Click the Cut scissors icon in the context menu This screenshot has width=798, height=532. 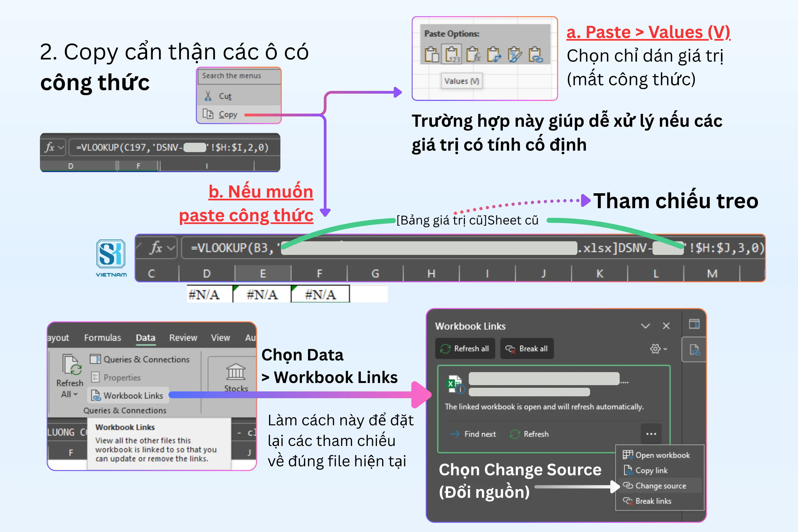click(208, 96)
